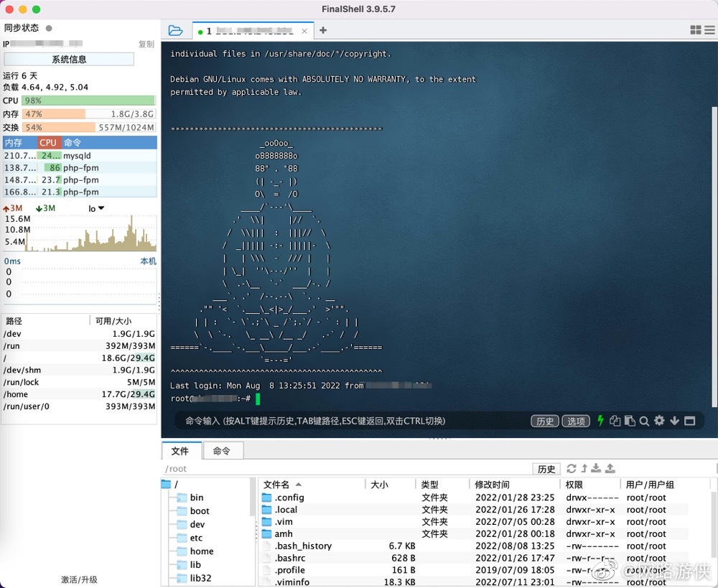Refresh the file list
This screenshot has height=588, width=718.
[572, 468]
